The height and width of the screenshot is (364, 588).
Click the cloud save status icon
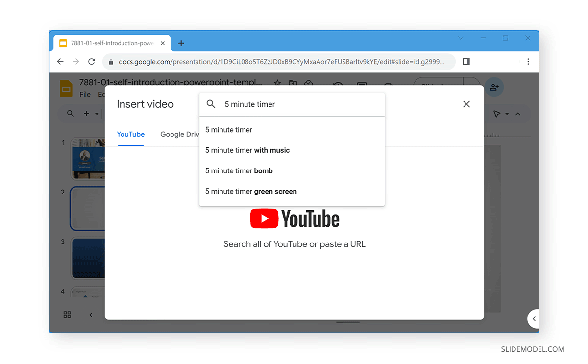309,83
